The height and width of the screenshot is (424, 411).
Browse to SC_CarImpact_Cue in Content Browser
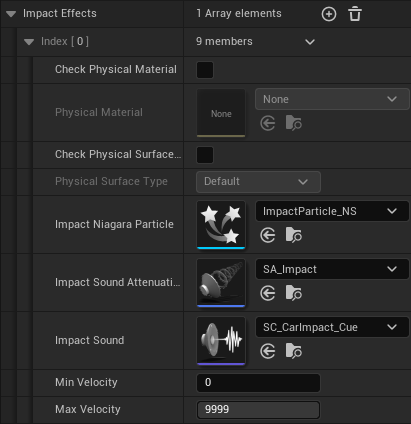coord(293,351)
